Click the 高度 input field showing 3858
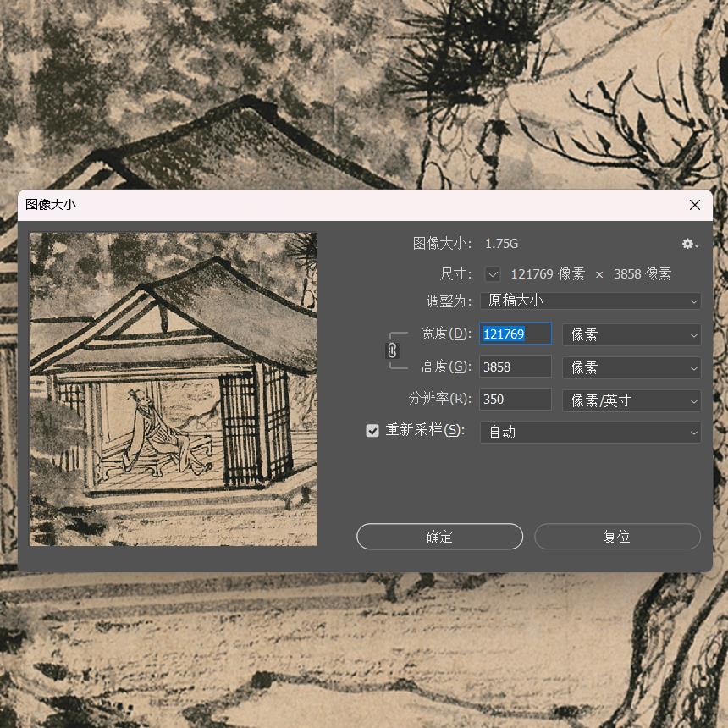This screenshot has height=728, width=728. (x=516, y=367)
